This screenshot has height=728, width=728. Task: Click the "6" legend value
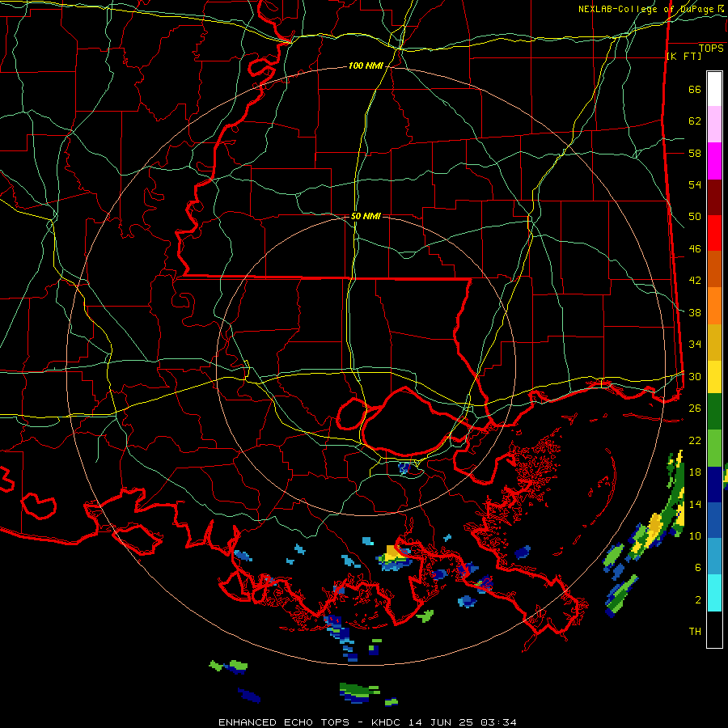coord(698,568)
